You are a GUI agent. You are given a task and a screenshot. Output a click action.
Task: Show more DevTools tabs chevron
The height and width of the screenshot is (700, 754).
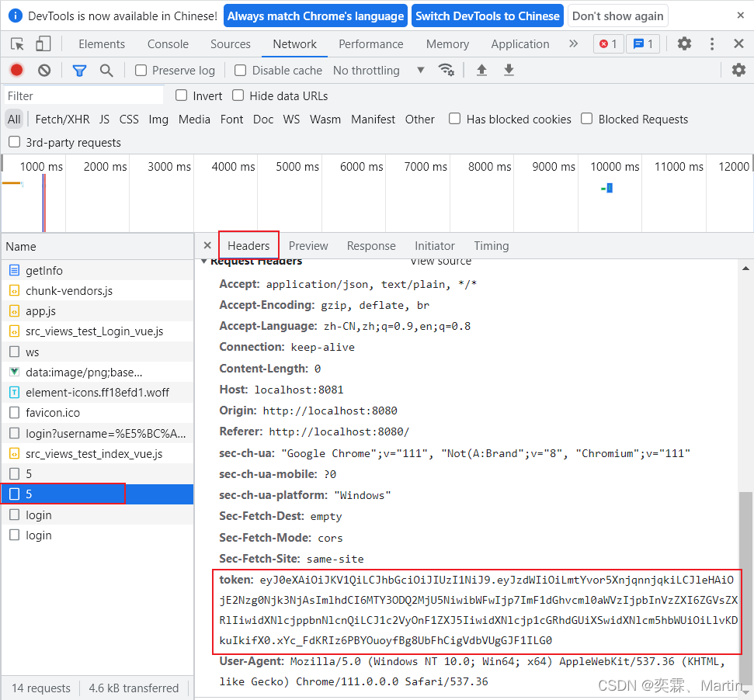click(x=573, y=44)
